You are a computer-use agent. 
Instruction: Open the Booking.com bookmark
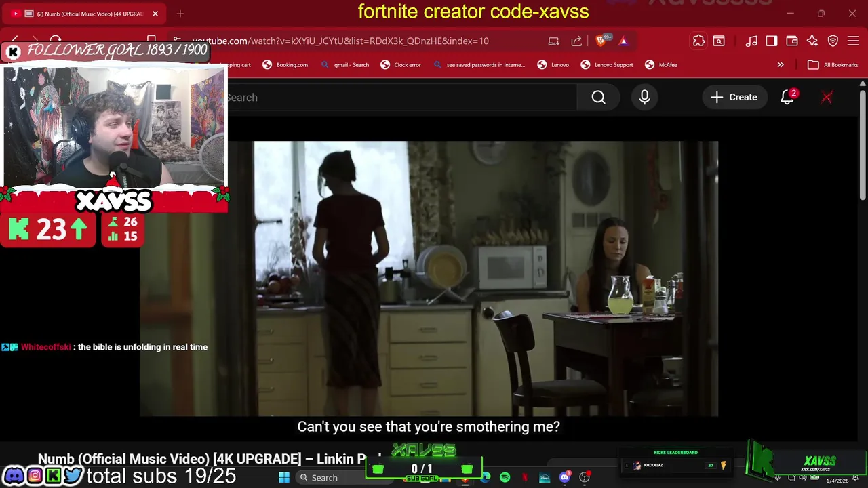(x=285, y=65)
